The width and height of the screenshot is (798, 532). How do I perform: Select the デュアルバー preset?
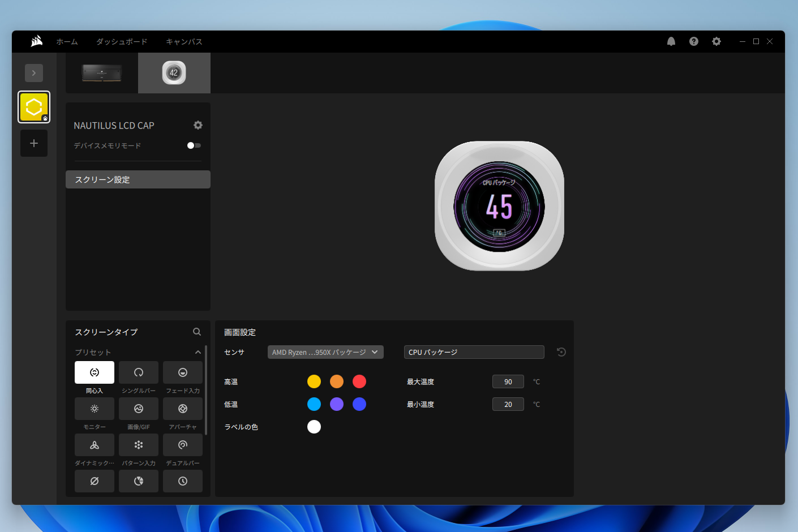click(183, 445)
